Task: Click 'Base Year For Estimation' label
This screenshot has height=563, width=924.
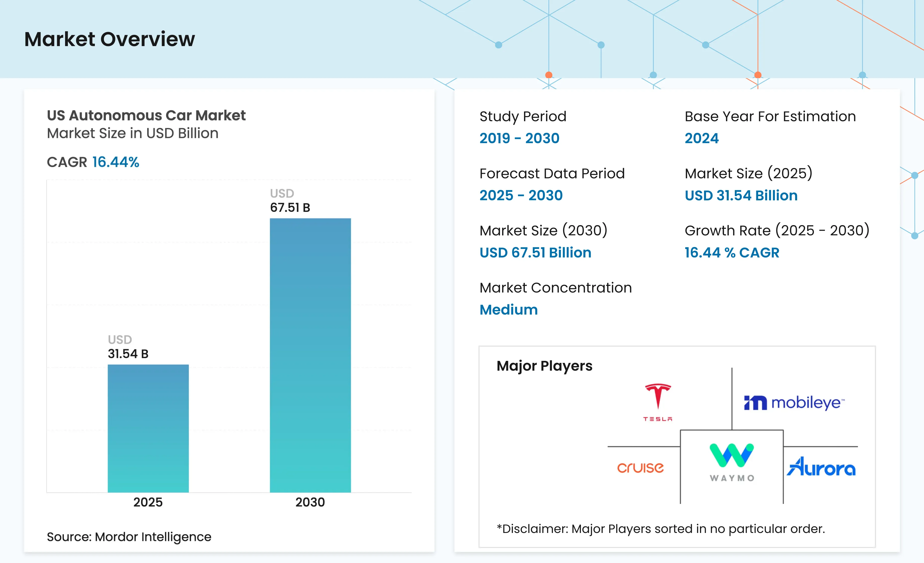Action: [770, 117]
